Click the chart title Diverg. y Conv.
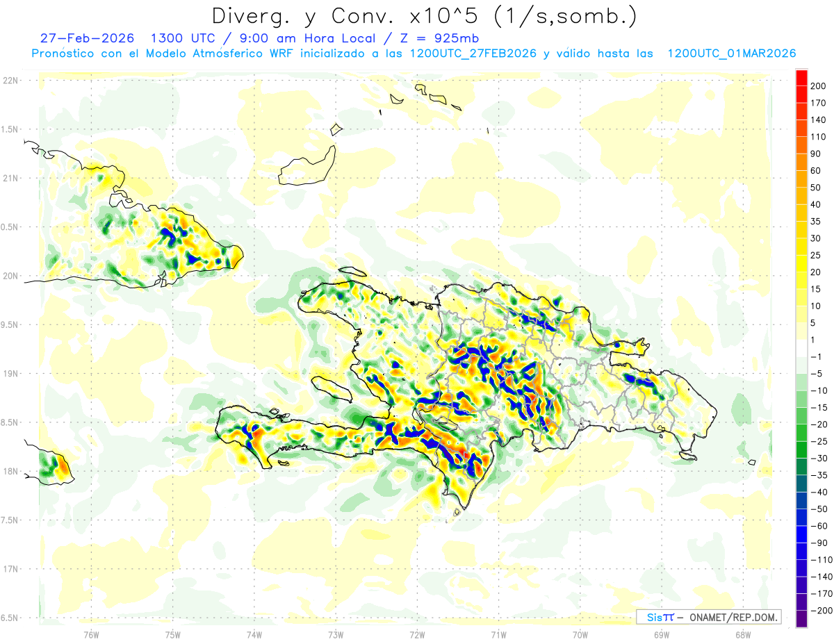This screenshot has width=834, height=644. [424, 15]
